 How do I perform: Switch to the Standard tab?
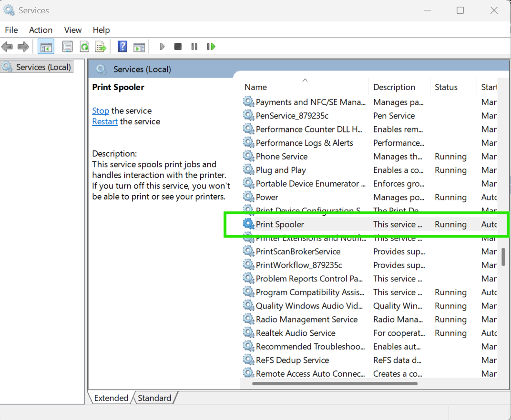[x=154, y=398]
